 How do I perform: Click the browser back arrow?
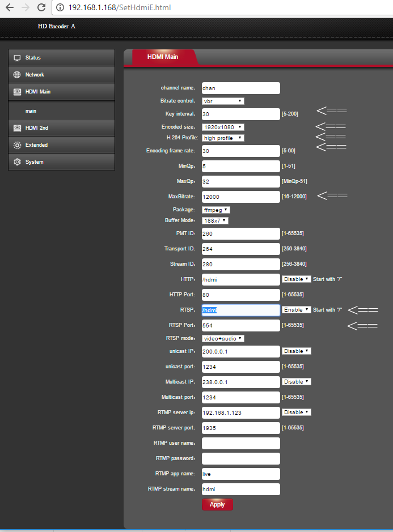click(x=9, y=8)
